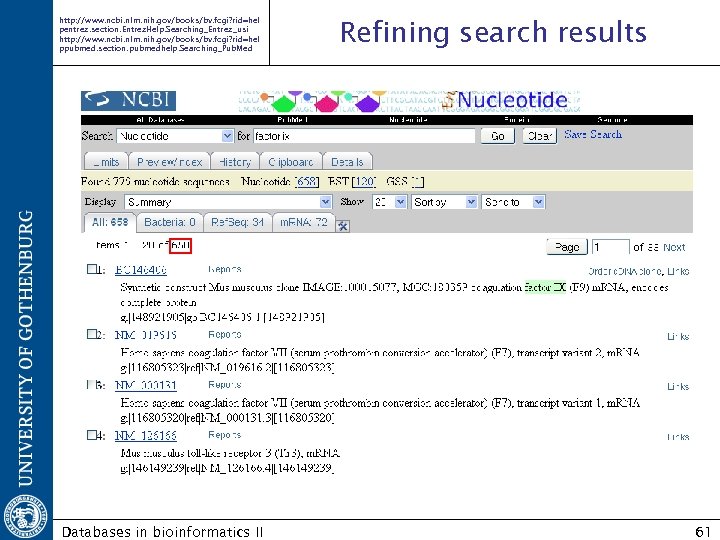Image resolution: width=720 pixels, height=540 pixels.
Task: Click Links for result NM_019616
Action: click(678, 337)
